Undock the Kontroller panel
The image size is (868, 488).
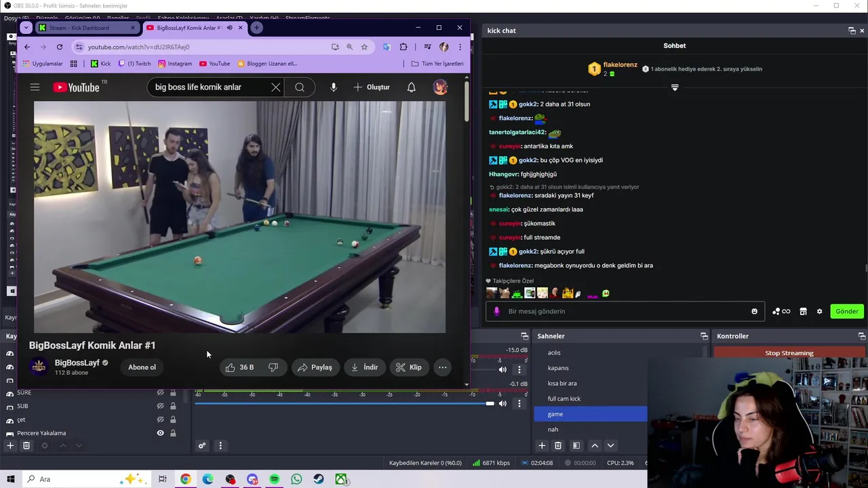(x=862, y=336)
